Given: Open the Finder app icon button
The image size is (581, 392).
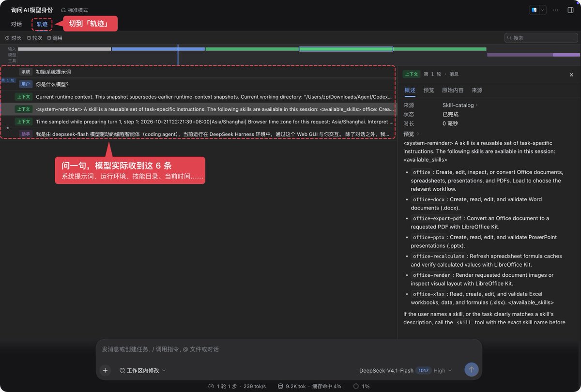Looking at the screenshot, I should 535,10.
